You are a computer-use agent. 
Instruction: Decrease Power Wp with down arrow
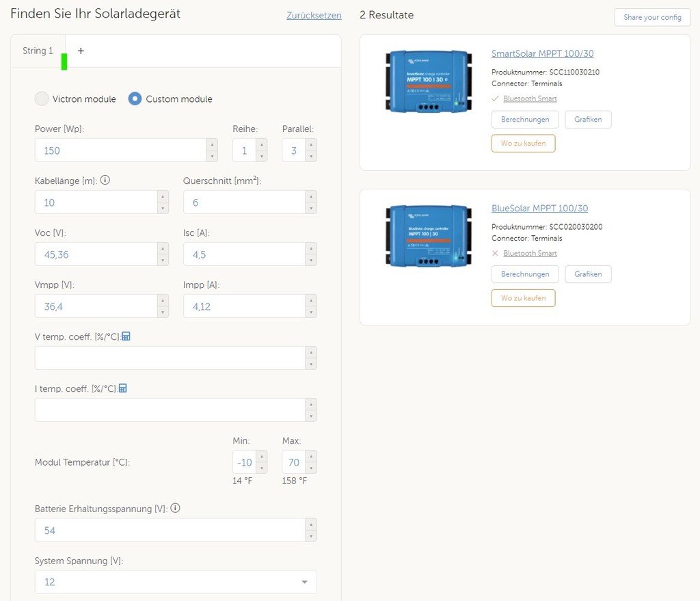[x=212, y=156]
